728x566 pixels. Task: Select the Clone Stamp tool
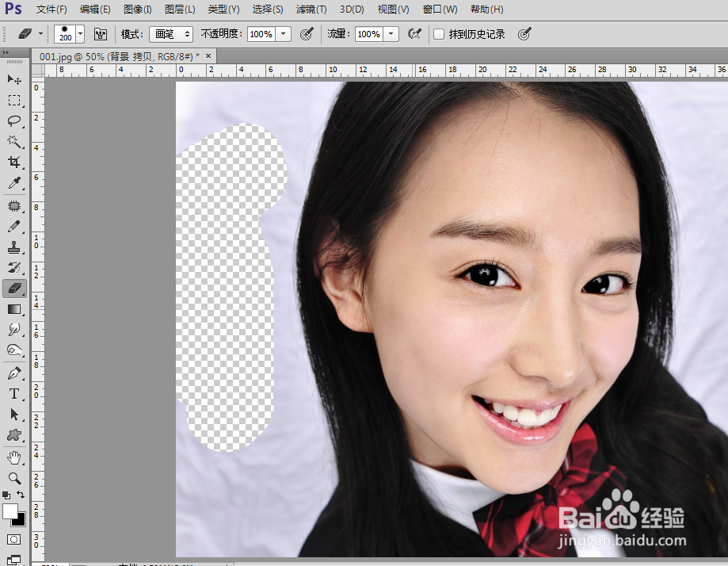click(14, 247)
